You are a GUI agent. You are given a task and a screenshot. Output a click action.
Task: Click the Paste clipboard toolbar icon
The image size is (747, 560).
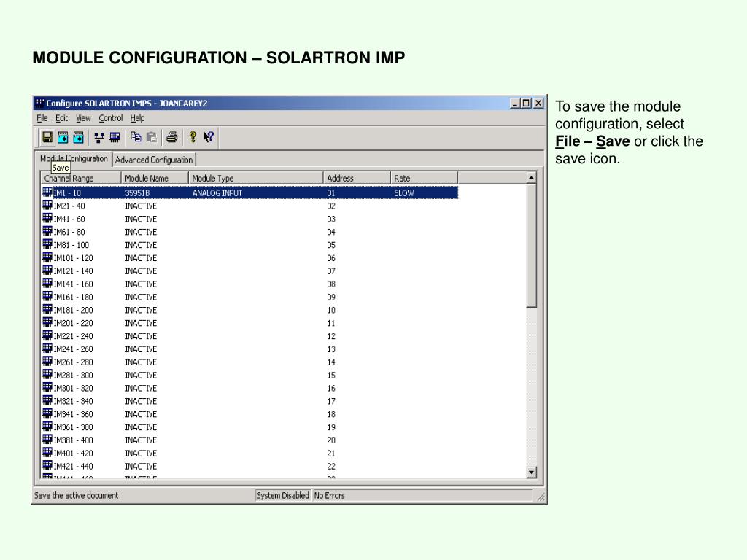152,137
